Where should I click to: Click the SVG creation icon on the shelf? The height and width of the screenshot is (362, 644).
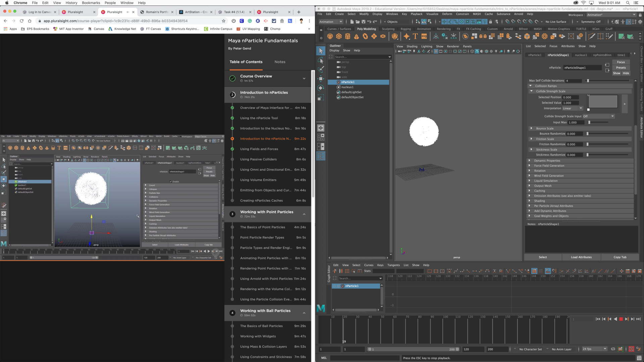pos(424,37)
